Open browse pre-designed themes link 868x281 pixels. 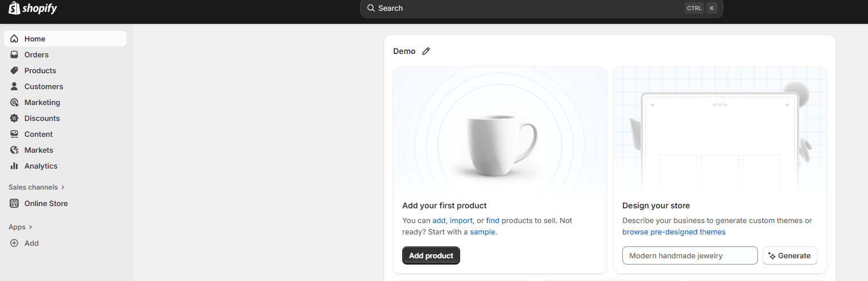click(x=673, y=232)
